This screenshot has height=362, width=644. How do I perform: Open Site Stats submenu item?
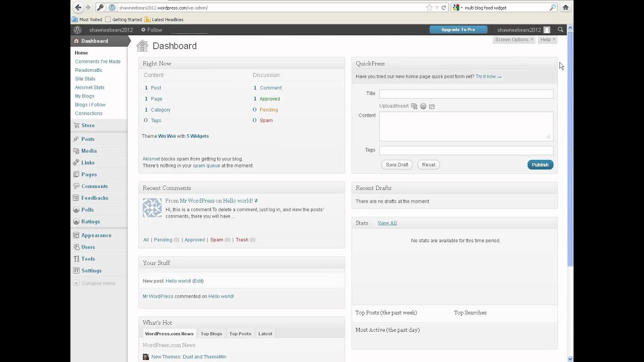pos(85,79)
